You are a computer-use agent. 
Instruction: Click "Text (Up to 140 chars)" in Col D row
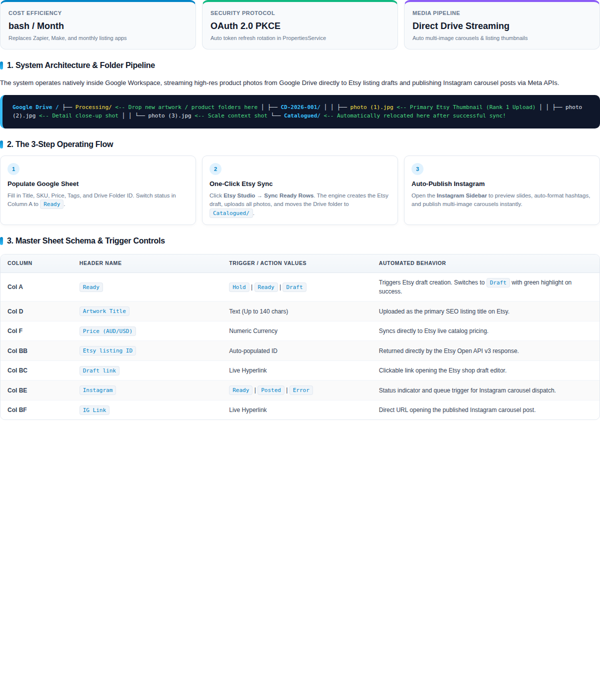(258, 311)
